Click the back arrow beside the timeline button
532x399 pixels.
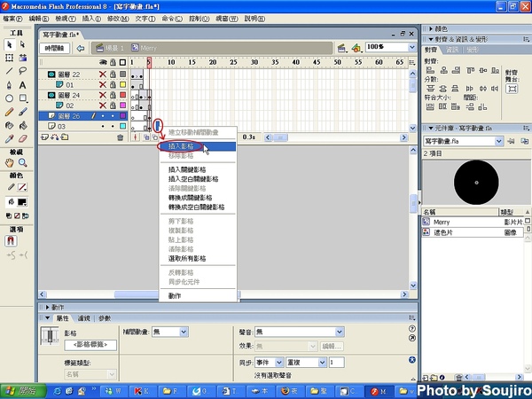[81, 48]
